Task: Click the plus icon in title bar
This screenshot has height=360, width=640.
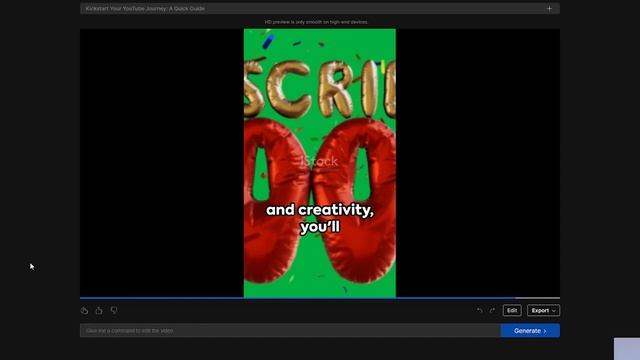Action: tap(549, 9)
